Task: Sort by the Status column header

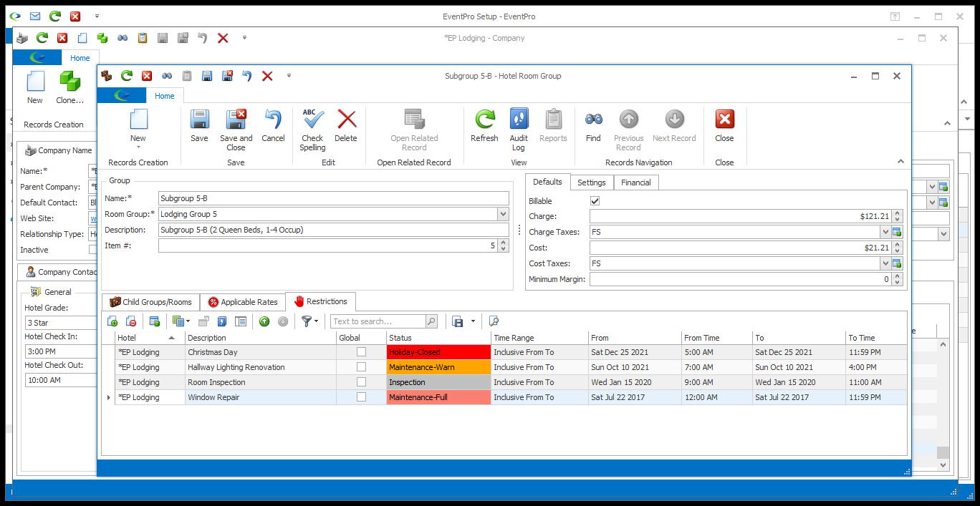Action: 438,338
